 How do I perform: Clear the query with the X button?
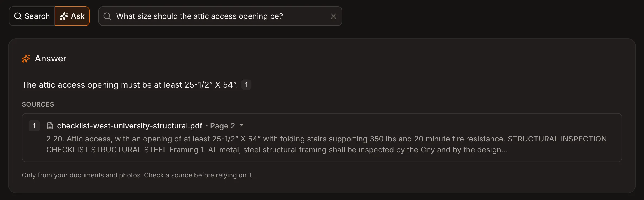[x=333, y=16]
